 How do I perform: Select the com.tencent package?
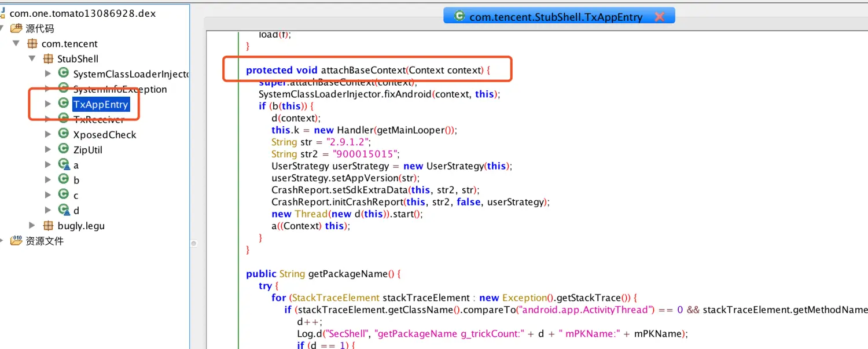tap(69, 43)
